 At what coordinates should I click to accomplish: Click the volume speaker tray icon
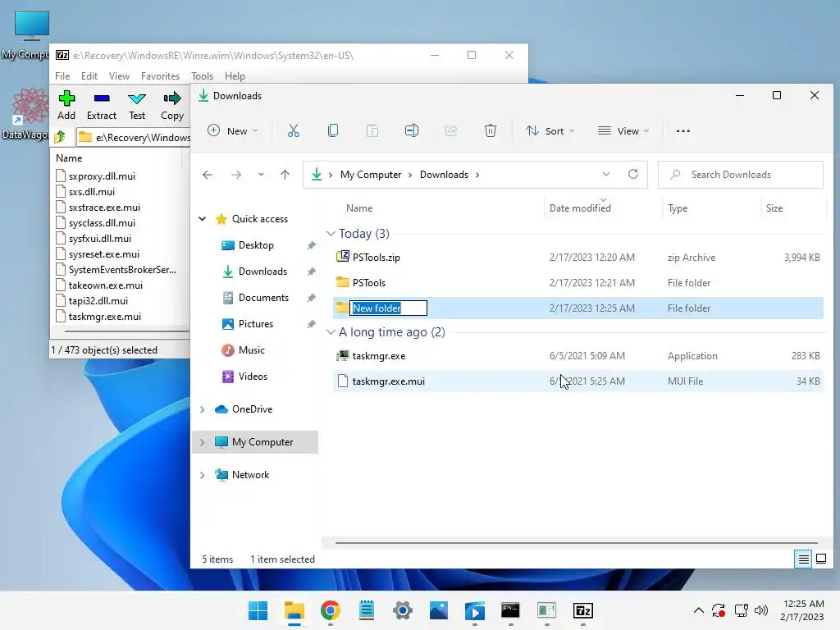(x=760, y=610)
